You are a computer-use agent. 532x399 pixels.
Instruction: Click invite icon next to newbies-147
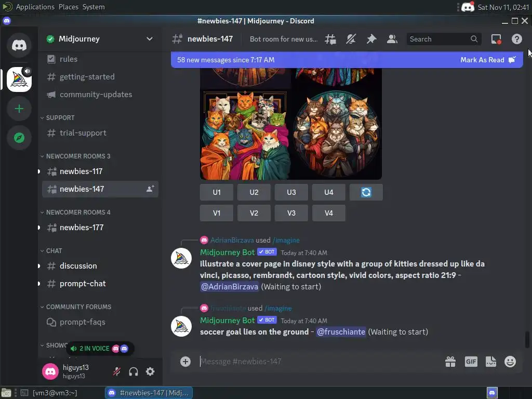pyautogui.click(x=150, y=189)
